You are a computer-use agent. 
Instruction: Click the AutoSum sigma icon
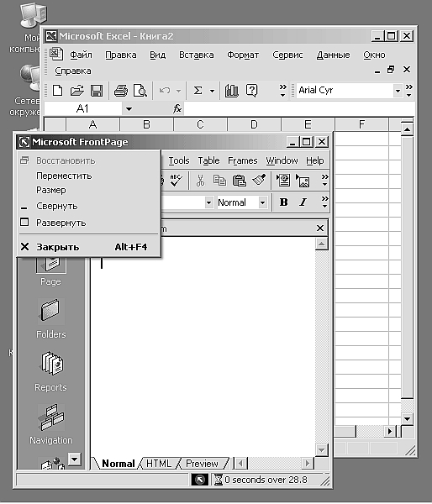coord(198,91)
